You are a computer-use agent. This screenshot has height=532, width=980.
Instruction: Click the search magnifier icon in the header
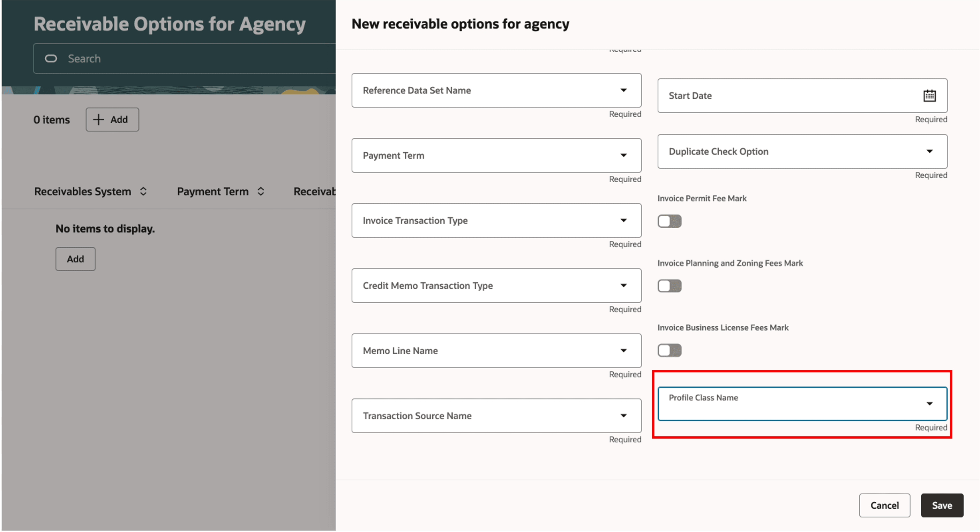51,59
